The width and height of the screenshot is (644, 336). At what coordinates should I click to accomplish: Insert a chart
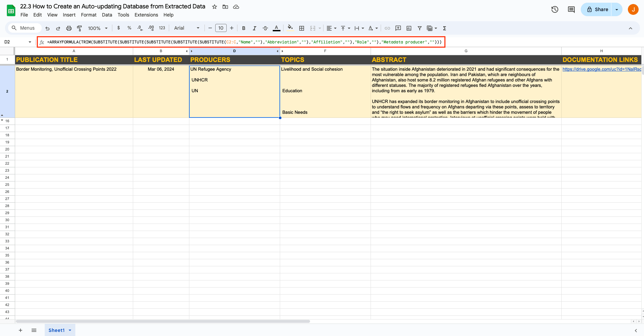[409, 28]
